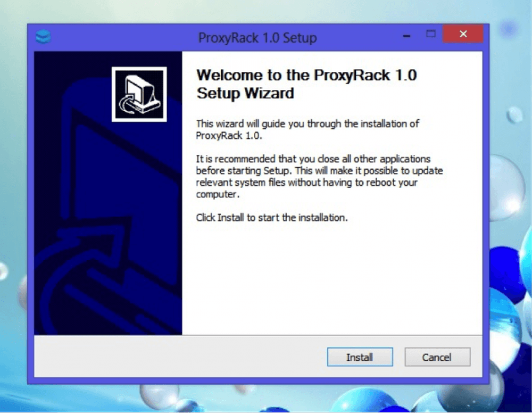Click the "It is recommended that you close" paragraph
Screen dimensions: 532x413
tap(319, 177)
